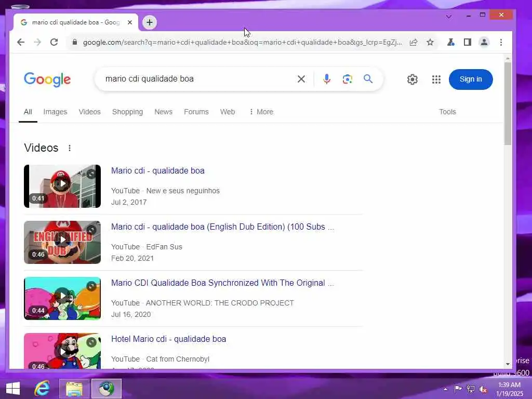The width and height of the screenshot is (532, 399).
Task: Click 'New e seus neguinhos' channel text
Action: pos(183,191)
